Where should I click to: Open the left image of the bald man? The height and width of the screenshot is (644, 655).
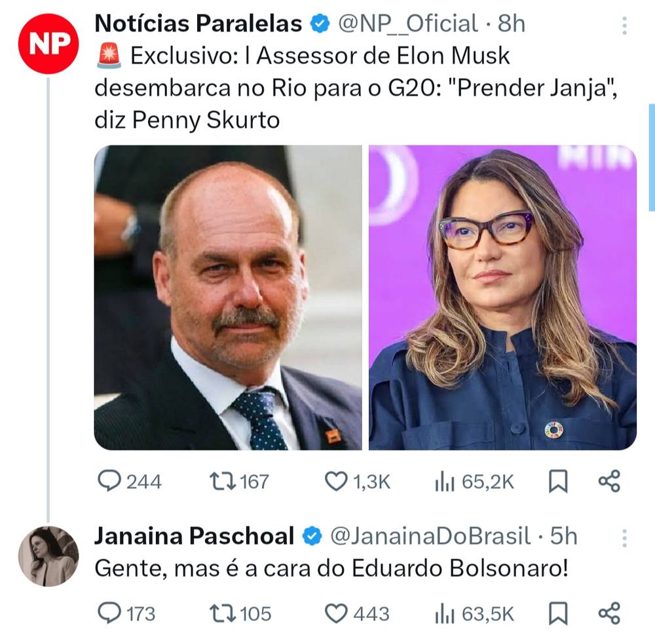pyautogui.click(x=229, y=298)
